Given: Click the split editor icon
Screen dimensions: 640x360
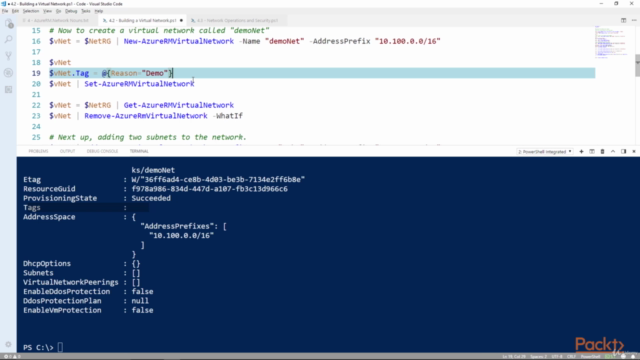Looking at the screenshot, I should tap(624, 20).
